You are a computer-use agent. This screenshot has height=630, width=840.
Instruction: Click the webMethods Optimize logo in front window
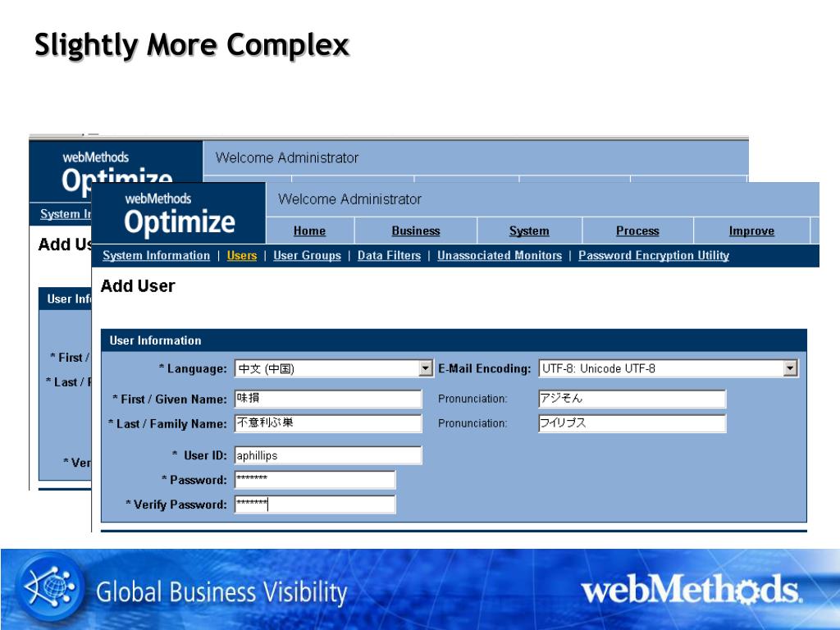point(179,214)
